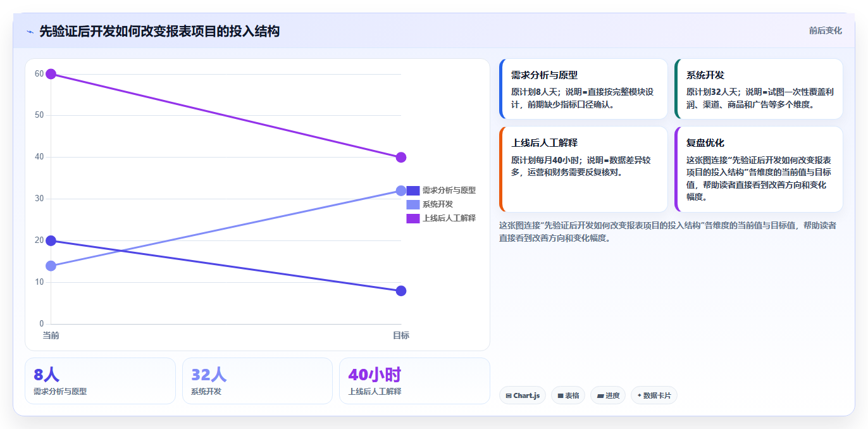The image size is (868, 429).
Task: Click the 14 data point at 当前
Action: pos(51,266)
